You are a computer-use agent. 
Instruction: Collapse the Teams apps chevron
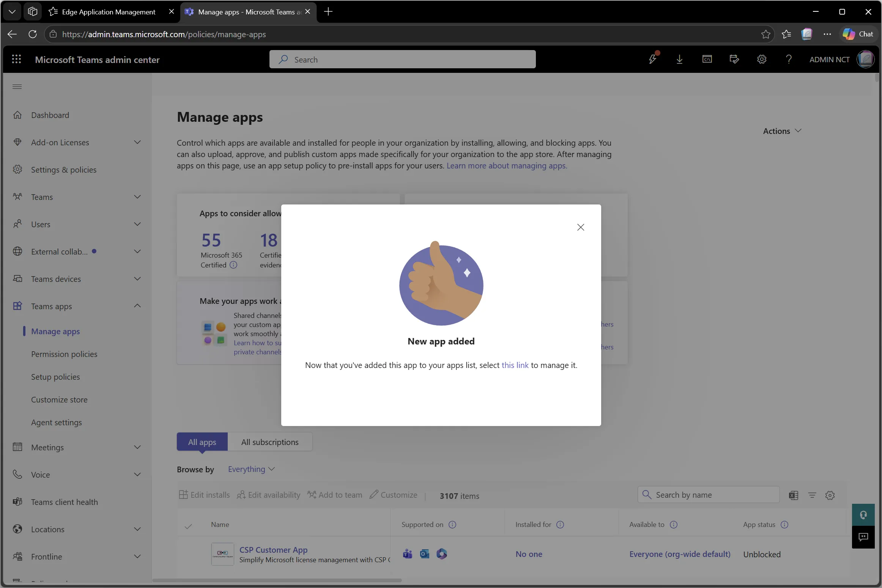click(x=137, y=306)
